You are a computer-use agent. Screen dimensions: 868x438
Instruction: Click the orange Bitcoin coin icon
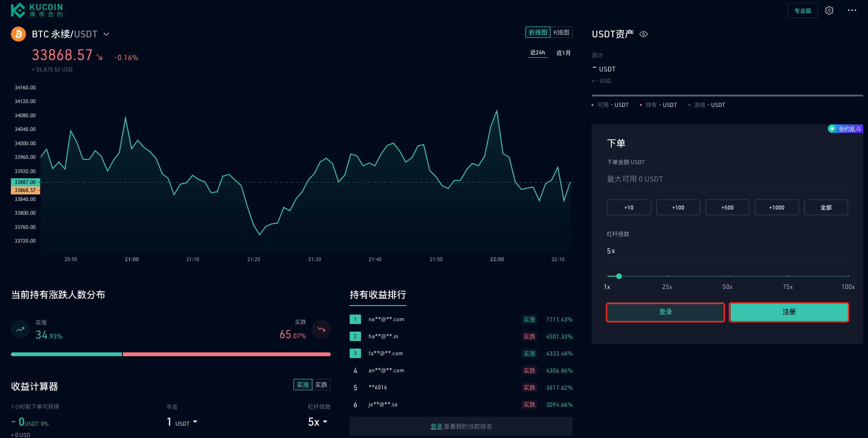tap(18, 34)
